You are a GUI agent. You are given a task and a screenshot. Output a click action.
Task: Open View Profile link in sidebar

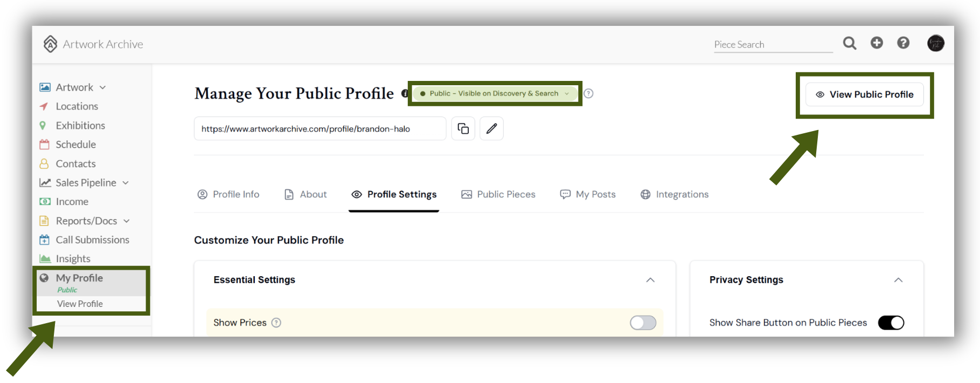pyautogui.click(x=80, y=304)
